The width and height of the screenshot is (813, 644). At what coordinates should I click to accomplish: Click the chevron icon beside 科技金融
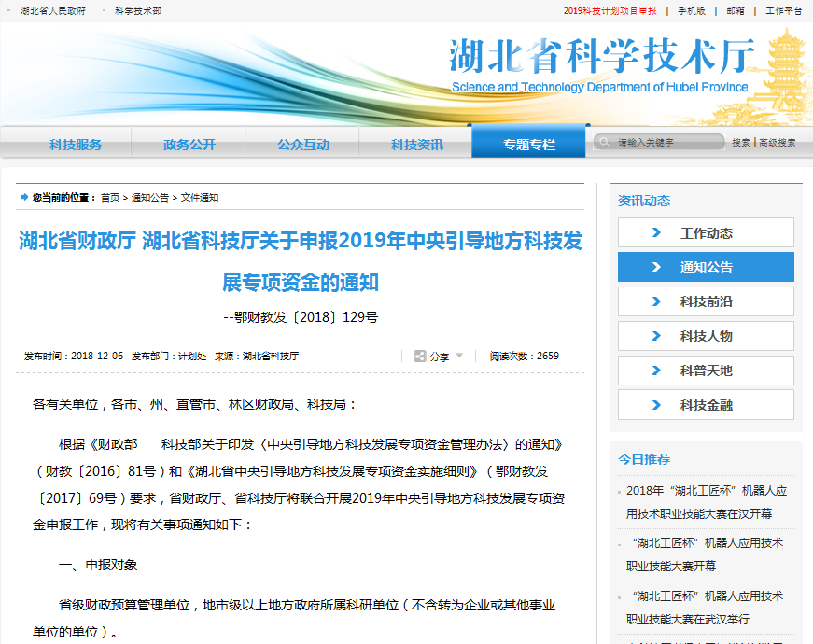(656, 405)
